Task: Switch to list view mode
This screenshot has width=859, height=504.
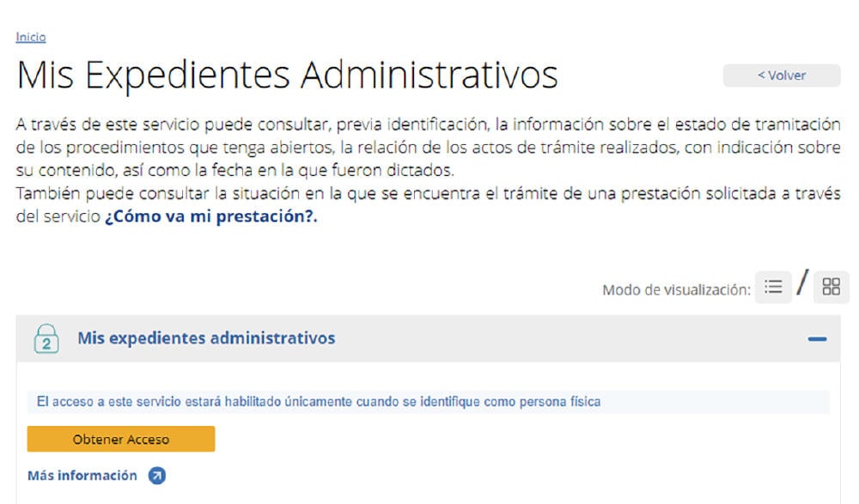Action: pos(773,288)
